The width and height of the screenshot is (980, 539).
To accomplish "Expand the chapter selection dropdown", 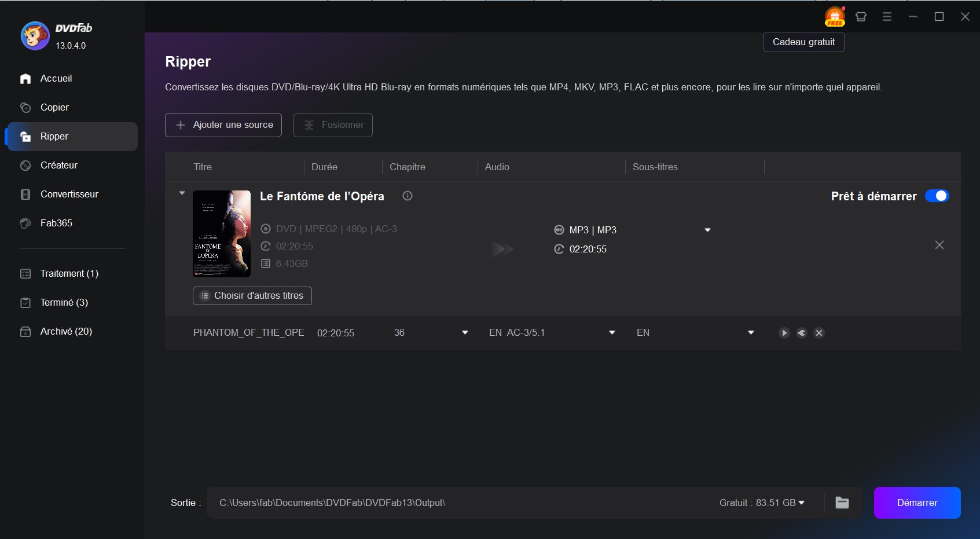I will pyautogui.click(x=465, y=333).
